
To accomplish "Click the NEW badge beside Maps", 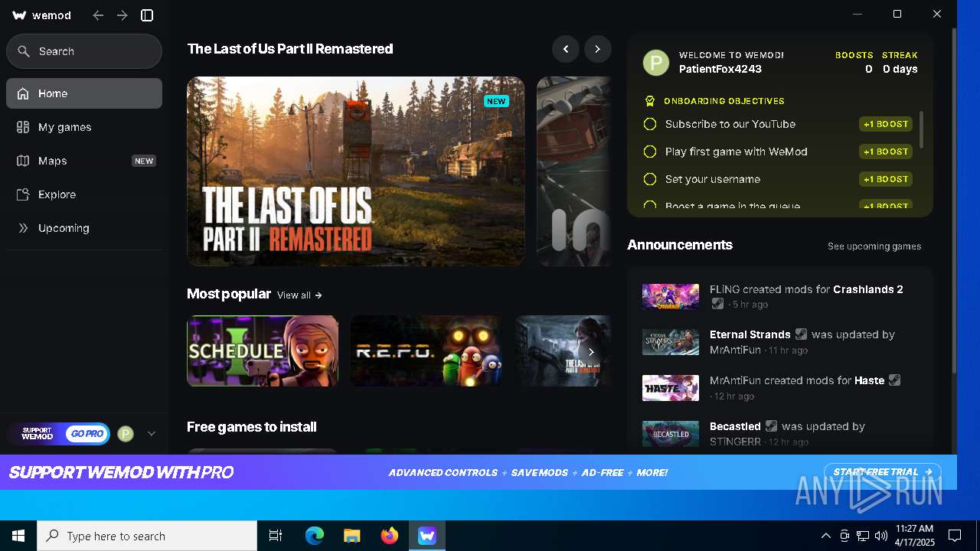I will click(x=144, y=161).
